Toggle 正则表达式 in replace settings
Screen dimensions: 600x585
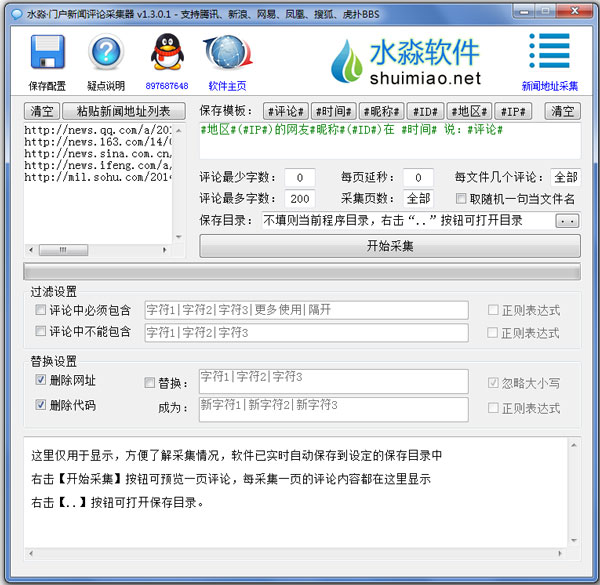(x=493, y=408)
